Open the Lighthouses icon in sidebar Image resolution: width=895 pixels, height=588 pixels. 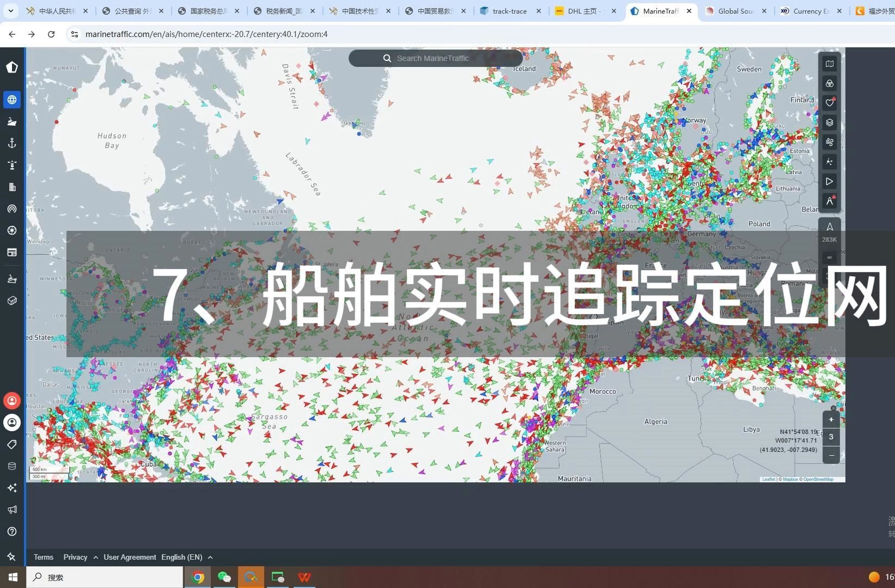(x=12, y=165)
